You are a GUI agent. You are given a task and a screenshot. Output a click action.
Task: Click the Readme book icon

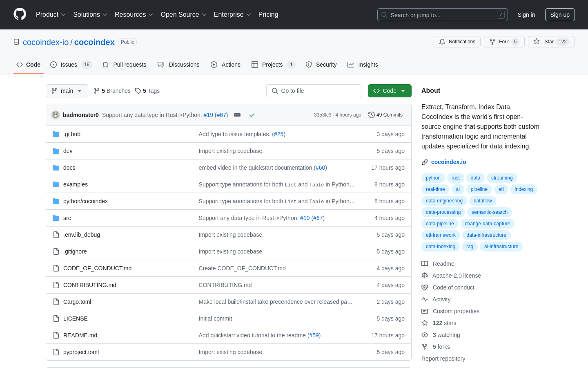coord(425,264)
